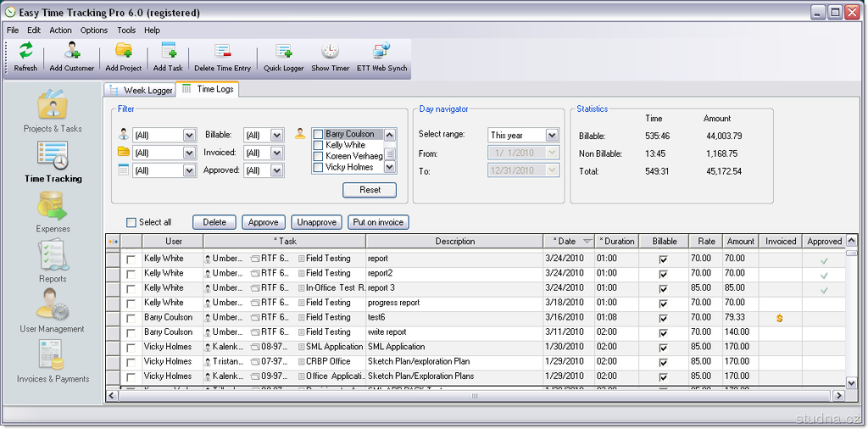The image size is (868, 429).
Task: Click the Reset filter button
Action: 370,190
